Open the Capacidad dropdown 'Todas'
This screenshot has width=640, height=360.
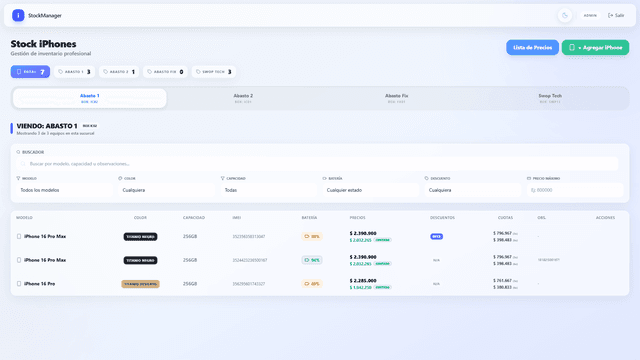[269, 190]
